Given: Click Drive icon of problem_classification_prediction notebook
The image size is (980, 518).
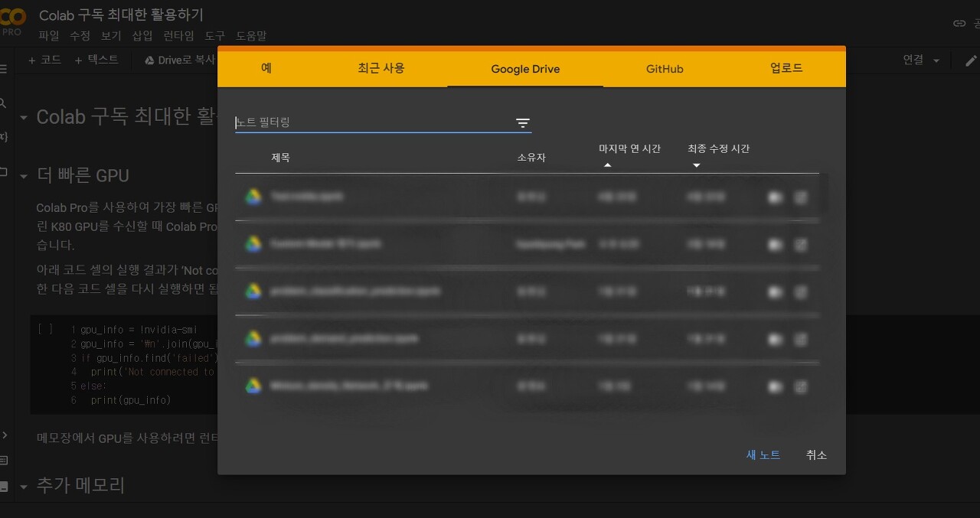Looking at the screenshot, I should (253, 292).
